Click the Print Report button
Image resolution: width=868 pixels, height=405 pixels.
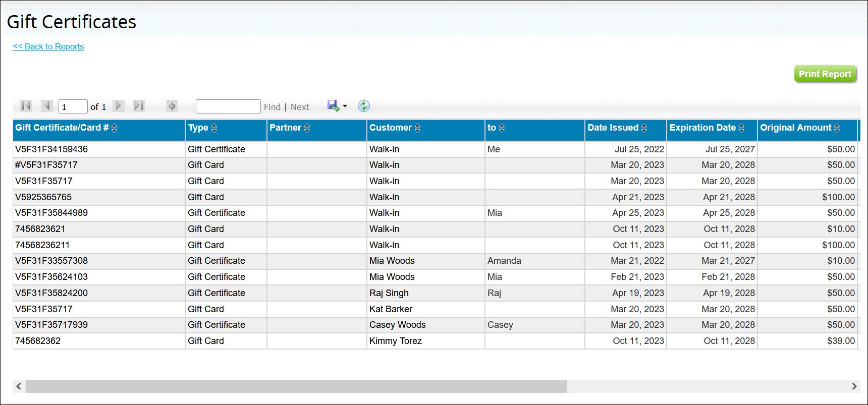click(x=825, y=74)
